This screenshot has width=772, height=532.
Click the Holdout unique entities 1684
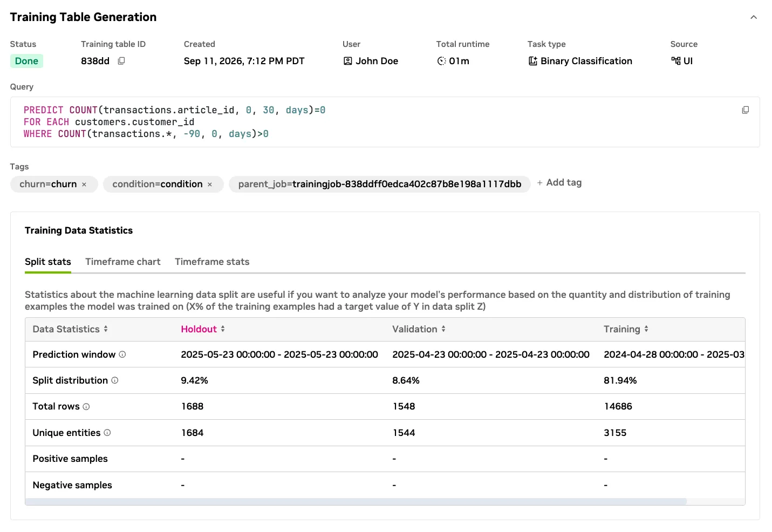coord(192,433)
